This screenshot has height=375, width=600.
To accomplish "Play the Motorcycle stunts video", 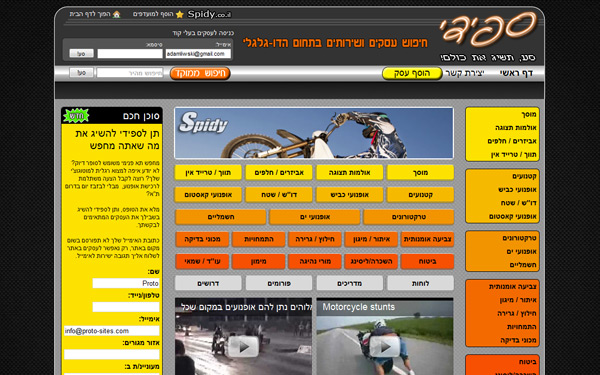I will [x=385, y=346].
